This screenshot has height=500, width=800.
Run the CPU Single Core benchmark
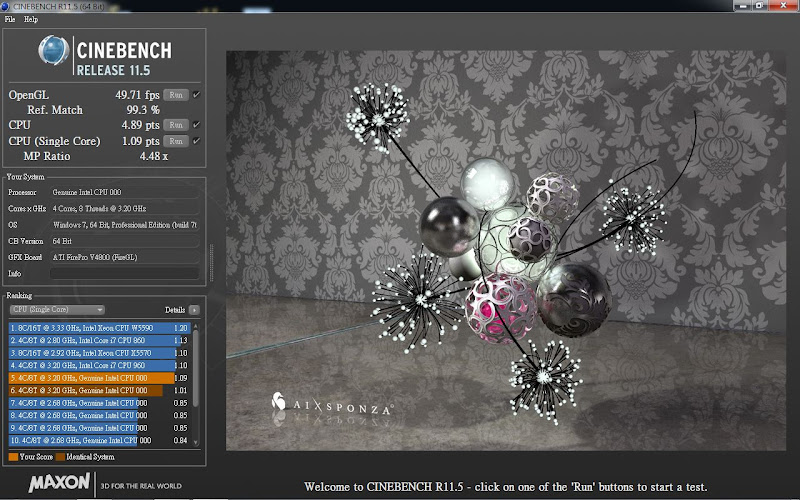176,141
